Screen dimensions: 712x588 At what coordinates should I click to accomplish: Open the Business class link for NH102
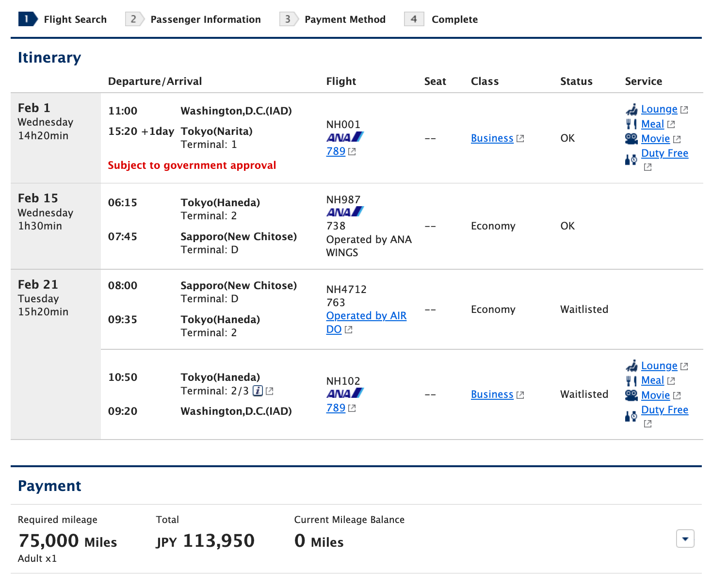492,394
